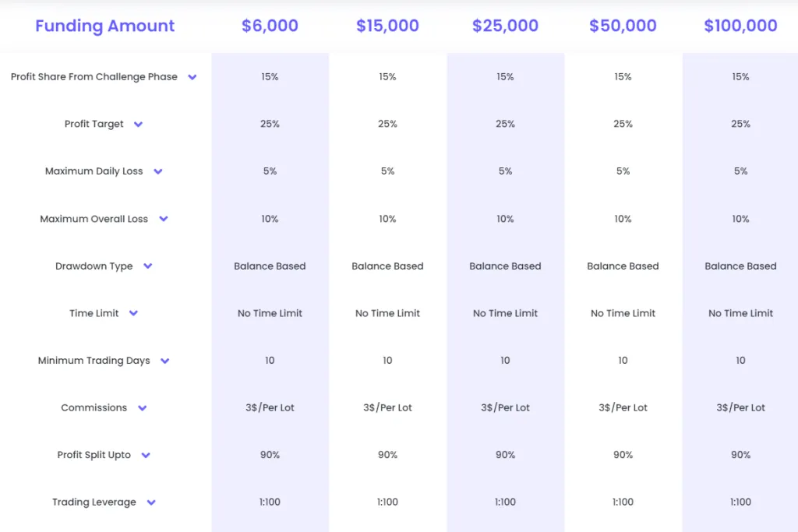
Task: Expand the Minimum Trading Days info
Action: tap(164, 361)
